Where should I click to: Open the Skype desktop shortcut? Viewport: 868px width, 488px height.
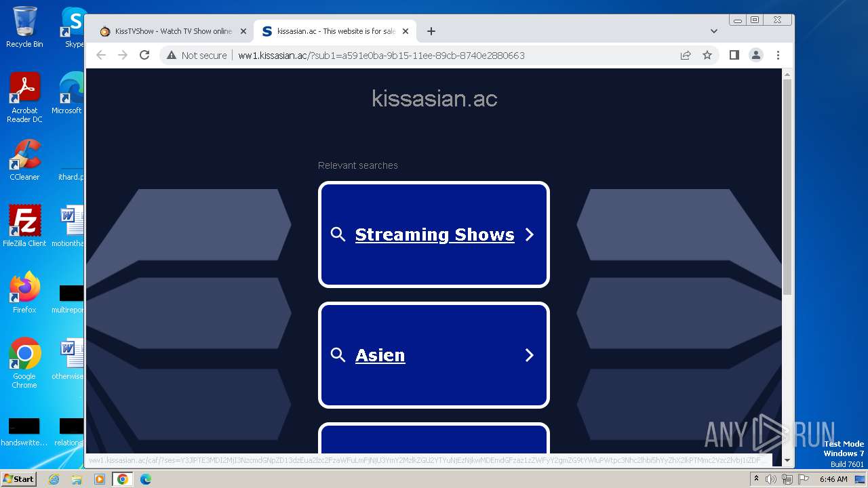pyautogui.click(x=73, y=27)
